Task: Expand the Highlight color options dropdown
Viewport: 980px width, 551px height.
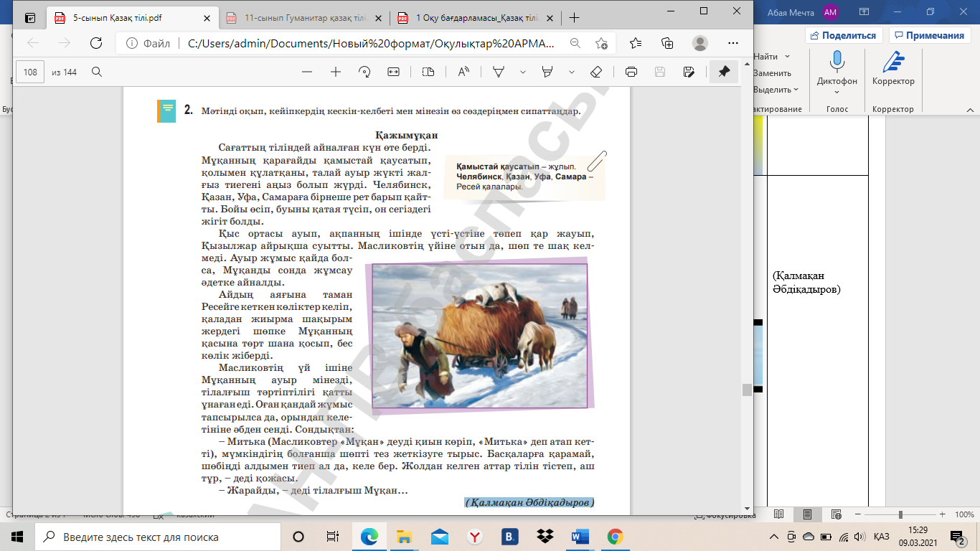Action: pos(571,72)
